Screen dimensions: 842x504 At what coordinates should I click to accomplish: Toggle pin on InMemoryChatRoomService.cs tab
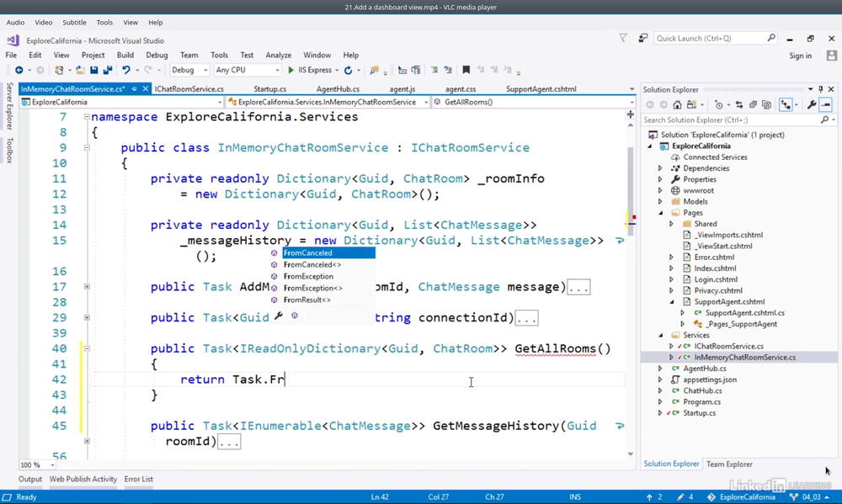[x=134, y=89]
